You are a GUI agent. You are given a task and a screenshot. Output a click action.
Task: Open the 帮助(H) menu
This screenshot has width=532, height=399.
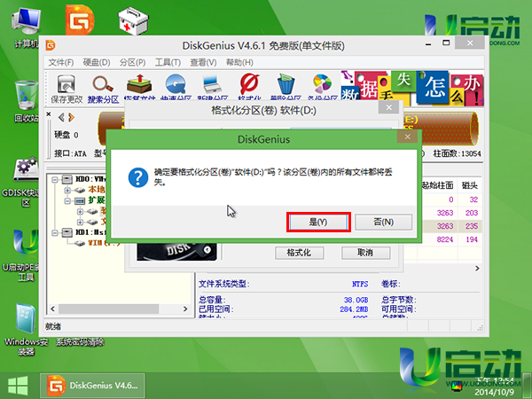point(239,62)
